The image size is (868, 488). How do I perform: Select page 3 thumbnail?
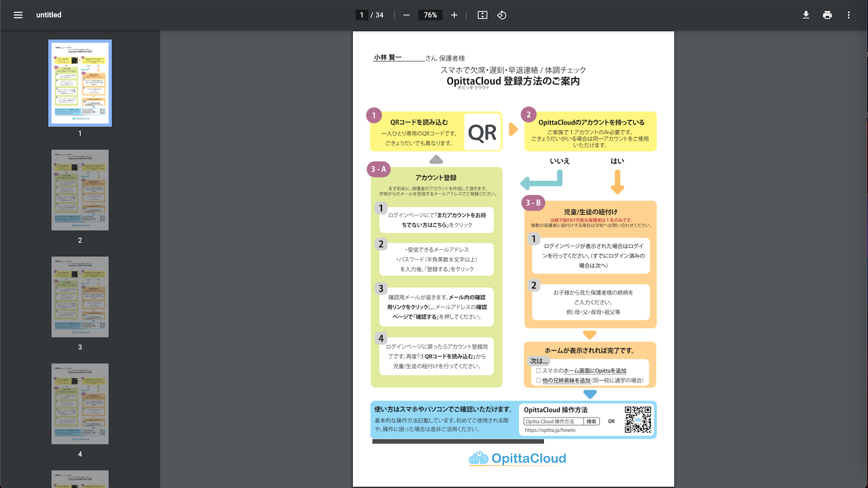(x=80, y=297)
